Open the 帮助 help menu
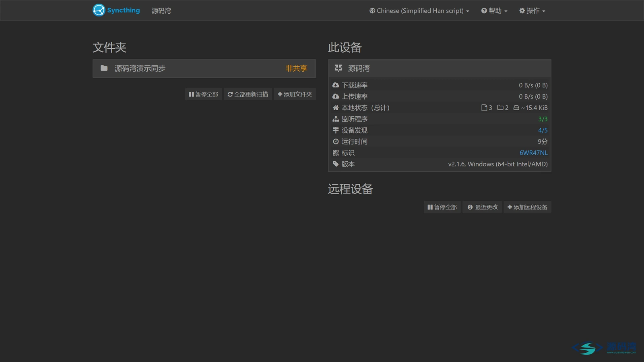Viewport: 644px width, 362px height. point(494,11)
